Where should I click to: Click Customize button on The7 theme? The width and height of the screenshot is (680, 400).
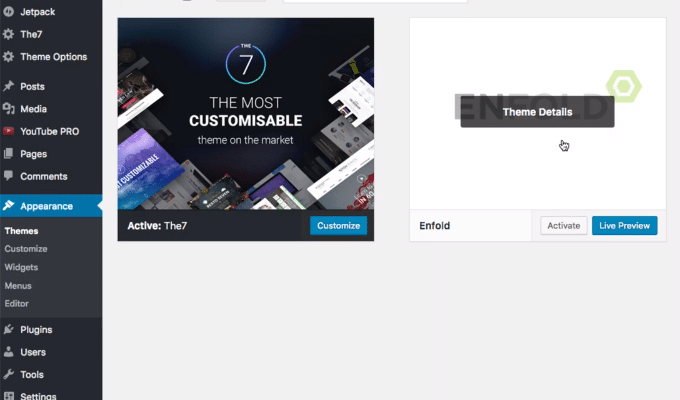click(x=338, y=226)
